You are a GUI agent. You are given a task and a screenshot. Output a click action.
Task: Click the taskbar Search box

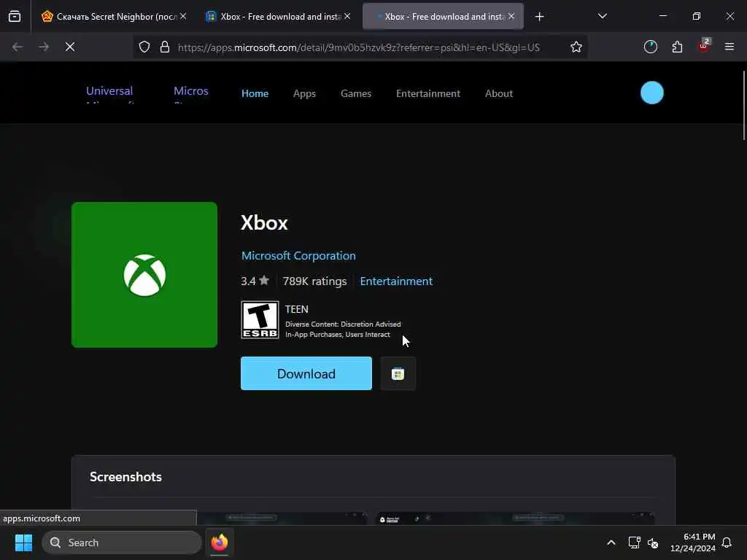click(x=122, y=542)
